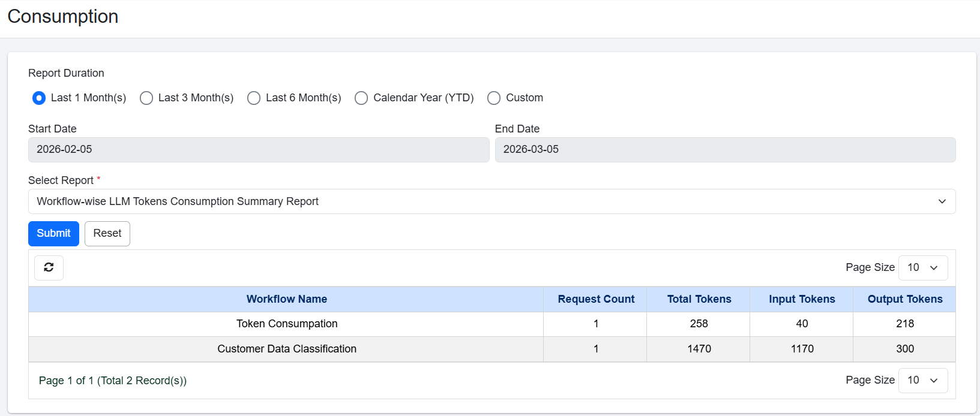980x416 pixels.
Task: Select the Last 1 Month(s) radio button
Action: tap(39, 98)
